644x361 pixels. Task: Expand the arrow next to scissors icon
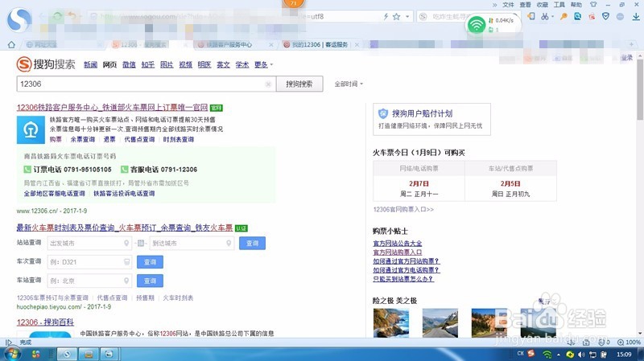pyautogui.click(x=552, y=17)
